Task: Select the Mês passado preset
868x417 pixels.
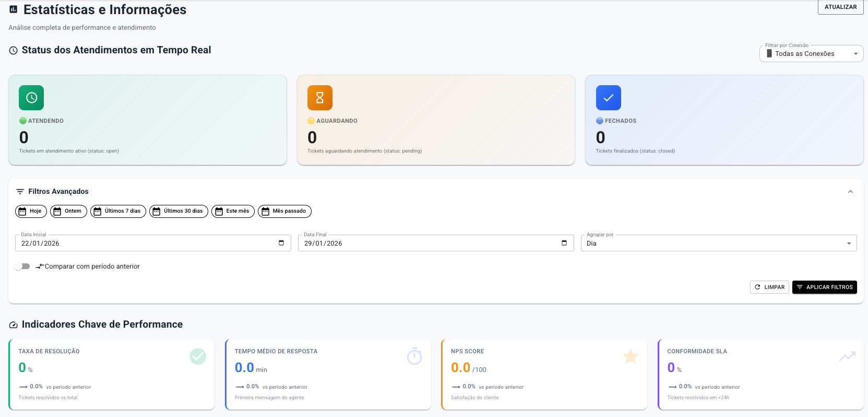Action: click(x=284, y=211)
